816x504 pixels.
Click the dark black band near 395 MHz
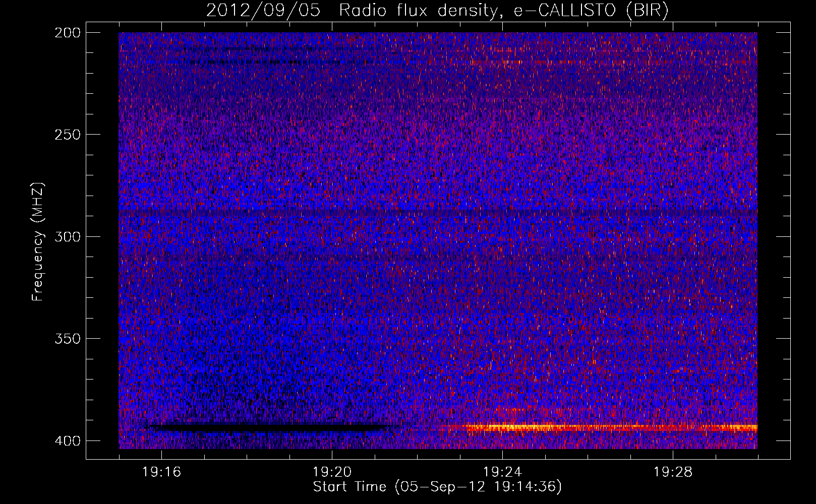click(267, 428)
